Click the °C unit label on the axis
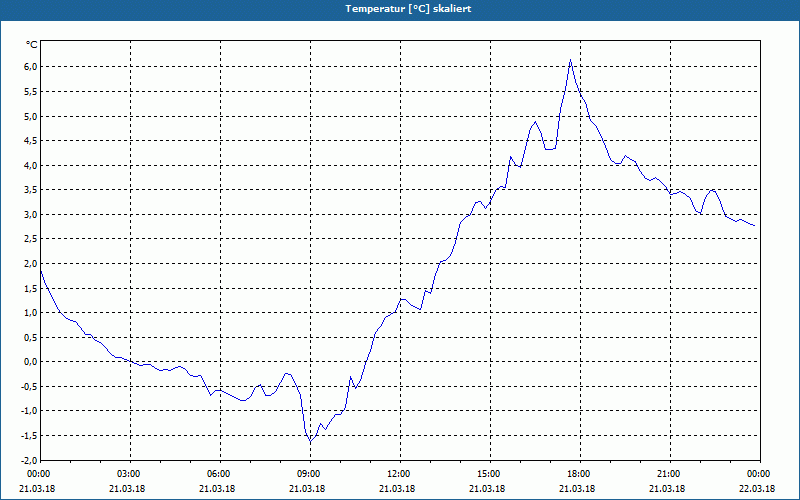800x500 pixels. click(32, 45)
